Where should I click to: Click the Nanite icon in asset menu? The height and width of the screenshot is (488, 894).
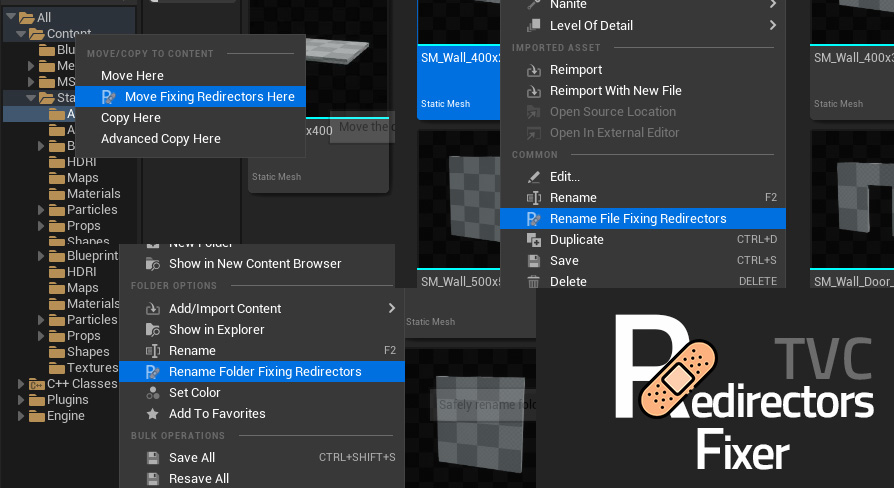tap(534, 5)
